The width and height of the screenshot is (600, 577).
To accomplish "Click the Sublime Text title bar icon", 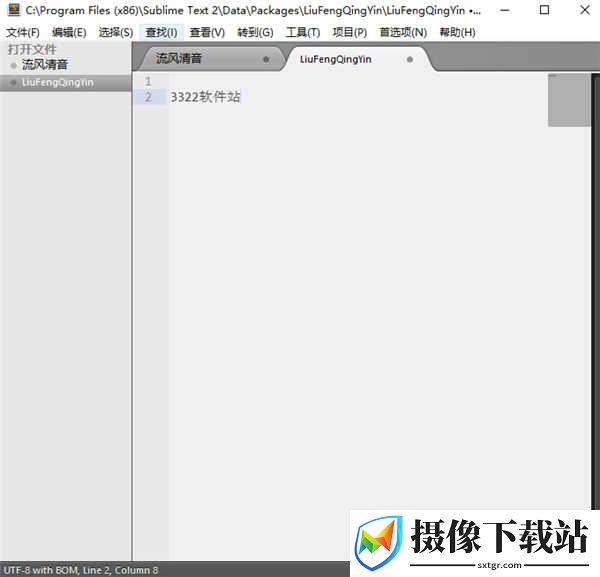I will (x=14, y=10).
